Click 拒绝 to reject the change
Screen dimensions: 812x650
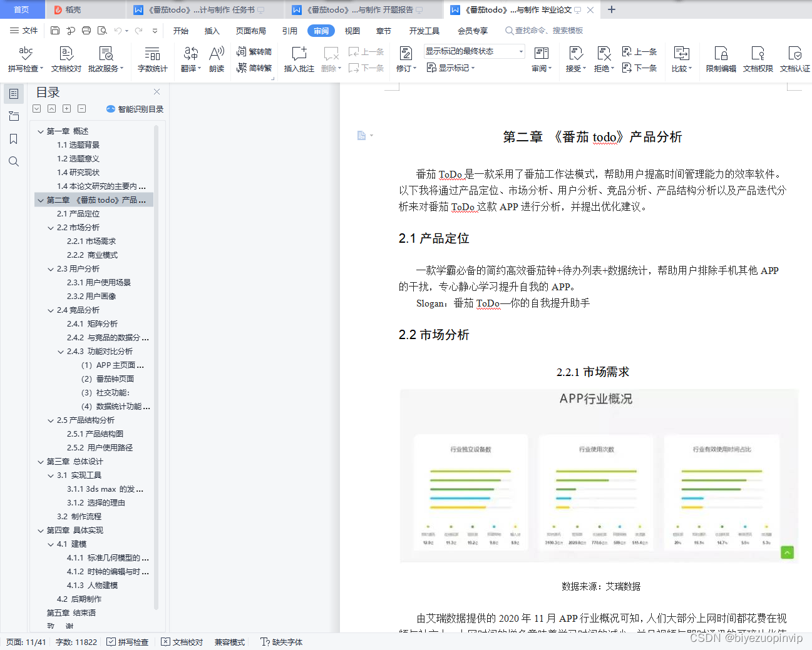(x=604, y=59)
